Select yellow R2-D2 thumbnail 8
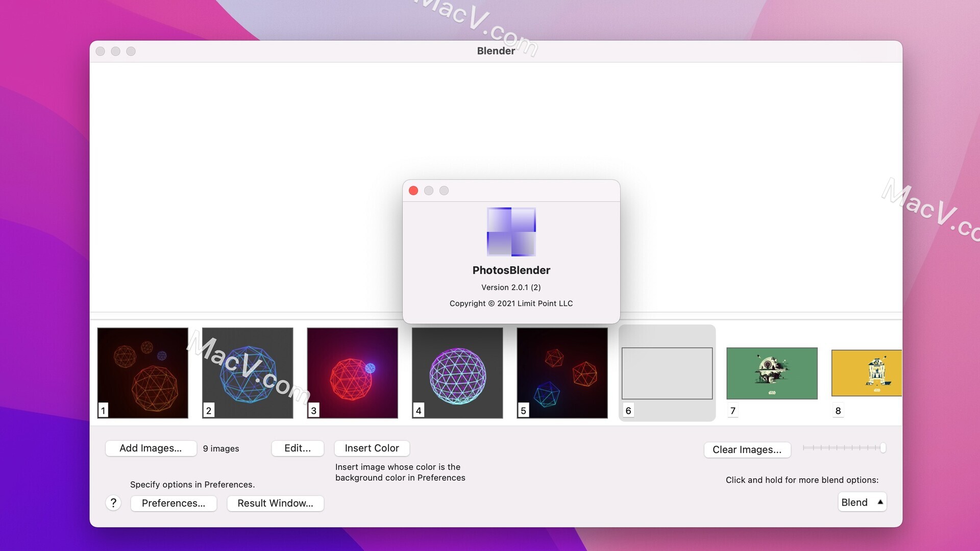This screenshot has height=551, width=980. pos(868,373)
